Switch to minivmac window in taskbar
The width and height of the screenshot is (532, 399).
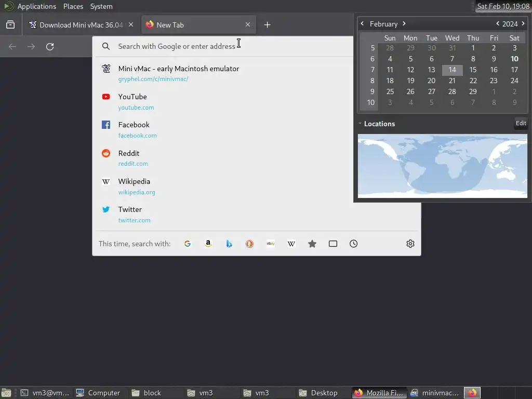click(435, 393)
